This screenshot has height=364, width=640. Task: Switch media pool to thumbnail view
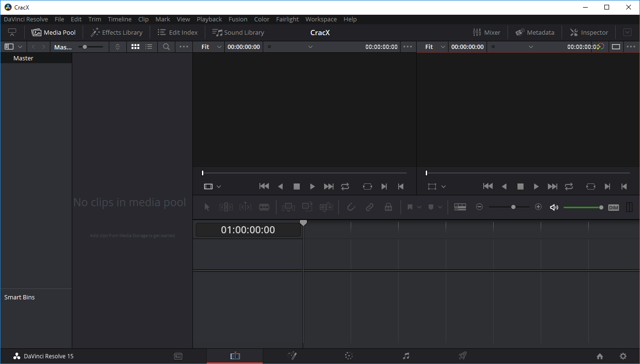pos(135,47)
